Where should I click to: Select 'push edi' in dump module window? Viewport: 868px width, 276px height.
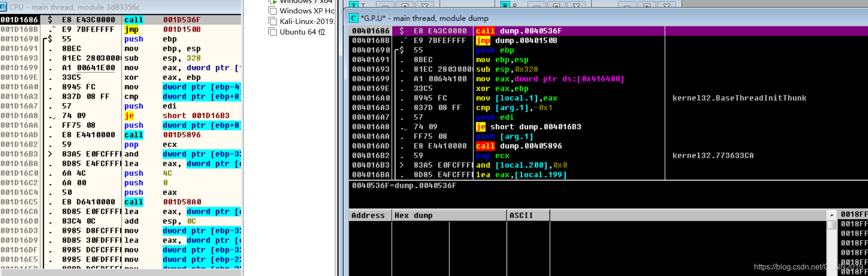tap(495, 117)
